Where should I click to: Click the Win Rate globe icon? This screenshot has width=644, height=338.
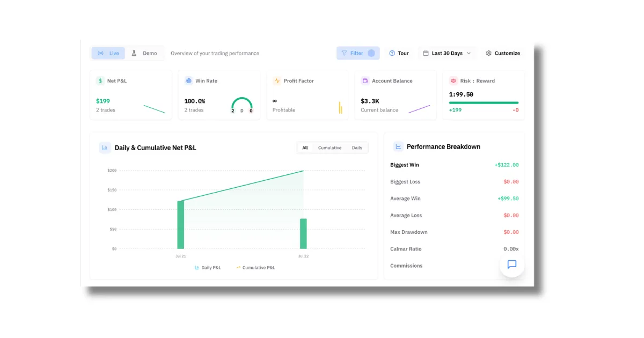pyautogui.click(x=189, y=81)
